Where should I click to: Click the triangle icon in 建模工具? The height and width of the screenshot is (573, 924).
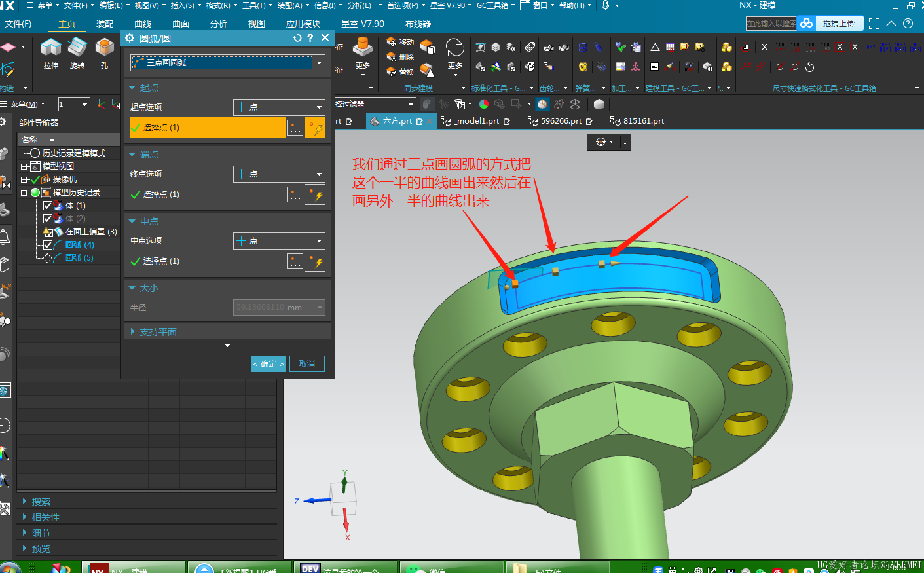(655, 47)
